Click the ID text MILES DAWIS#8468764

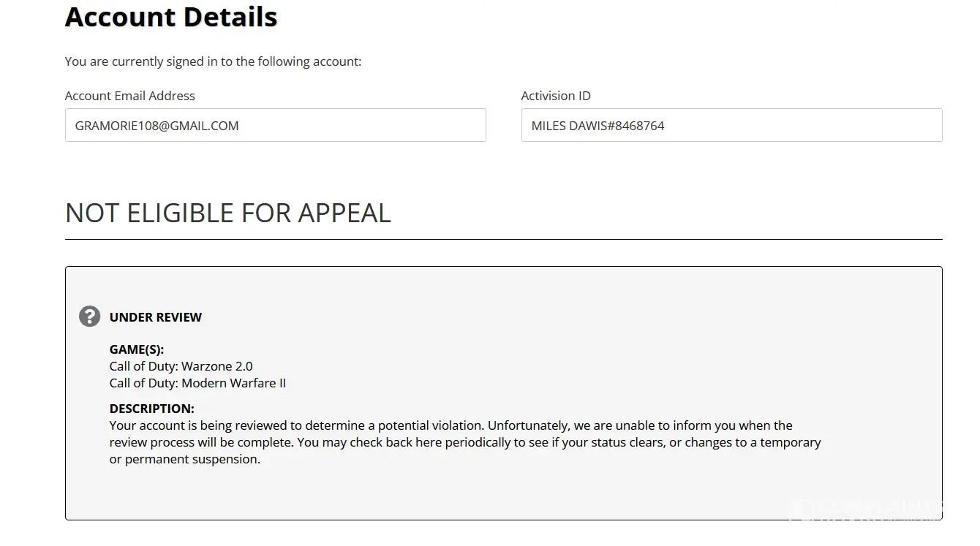pyautogui.click(x=598, y=126)
